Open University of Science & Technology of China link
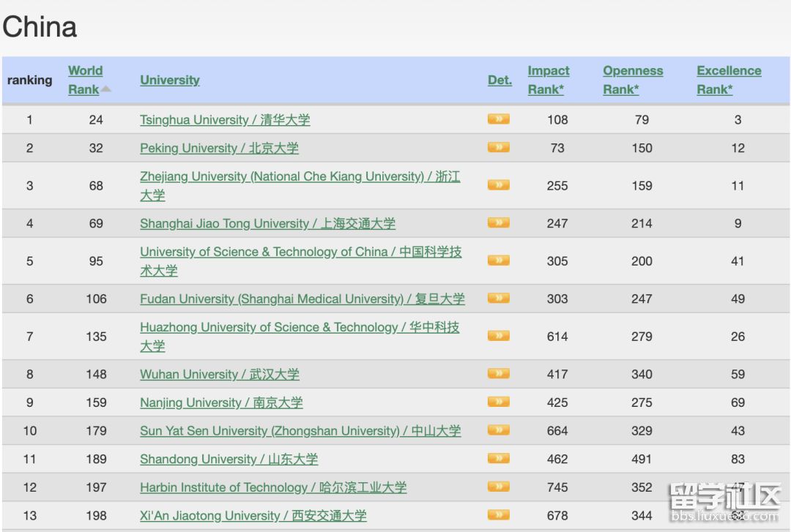Image resolution: width=791 pixels, height=532 pixels. [x=301, y=261]
